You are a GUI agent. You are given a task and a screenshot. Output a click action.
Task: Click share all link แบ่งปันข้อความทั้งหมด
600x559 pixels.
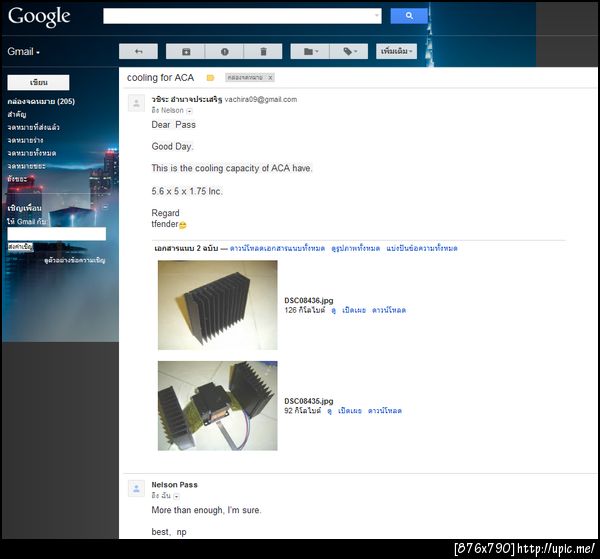click(422, 248)
